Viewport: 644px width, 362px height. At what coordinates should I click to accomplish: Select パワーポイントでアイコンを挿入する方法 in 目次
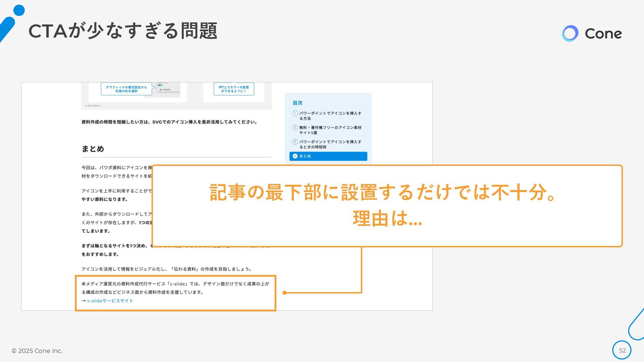pos(330,116)
